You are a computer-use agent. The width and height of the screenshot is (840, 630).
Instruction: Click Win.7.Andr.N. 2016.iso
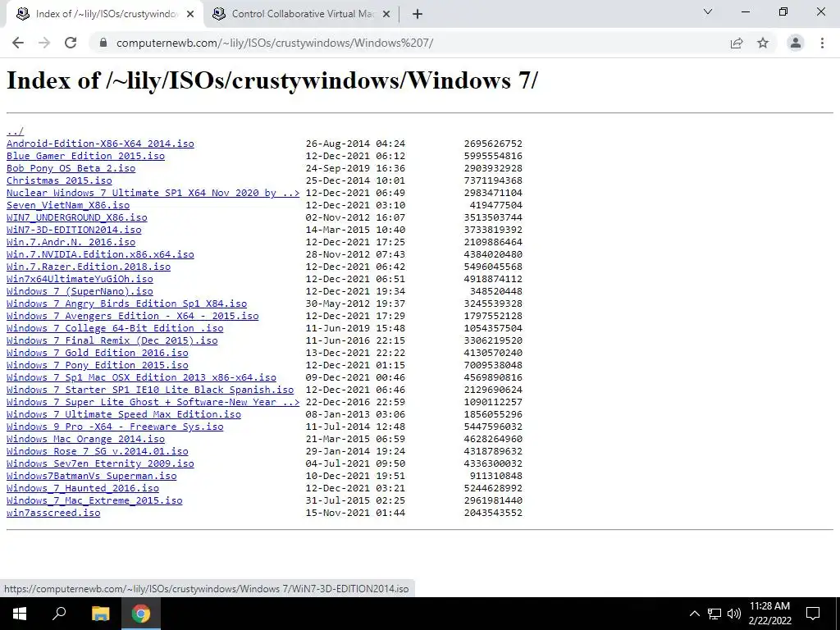point(71,242)
